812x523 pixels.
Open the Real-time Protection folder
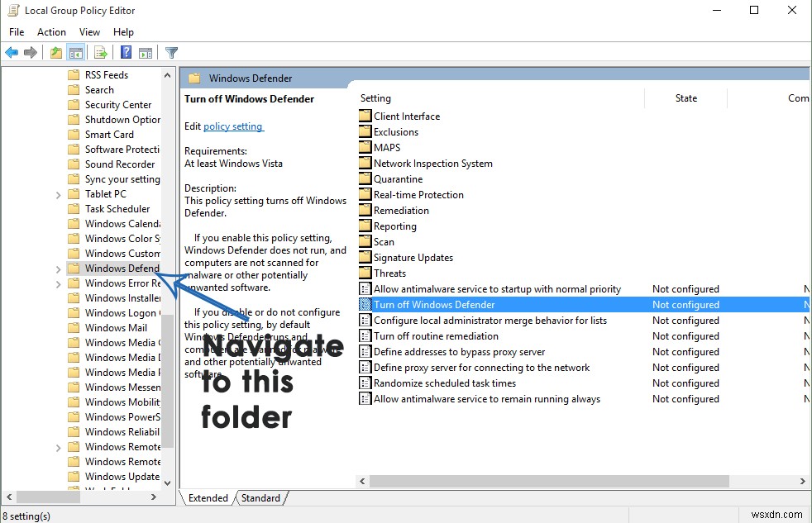tap(412, 194)
